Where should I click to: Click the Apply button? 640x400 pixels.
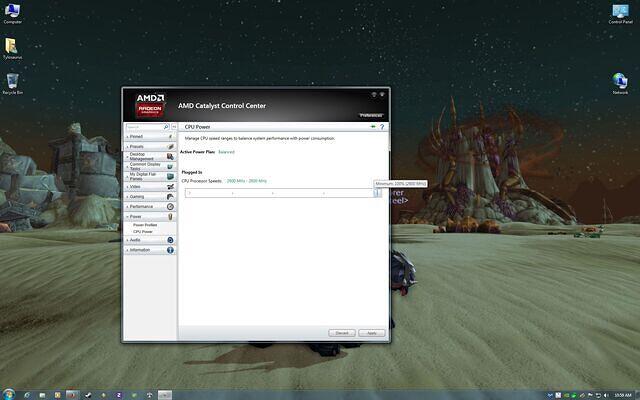pyautogui.click(x=371, y=333)
